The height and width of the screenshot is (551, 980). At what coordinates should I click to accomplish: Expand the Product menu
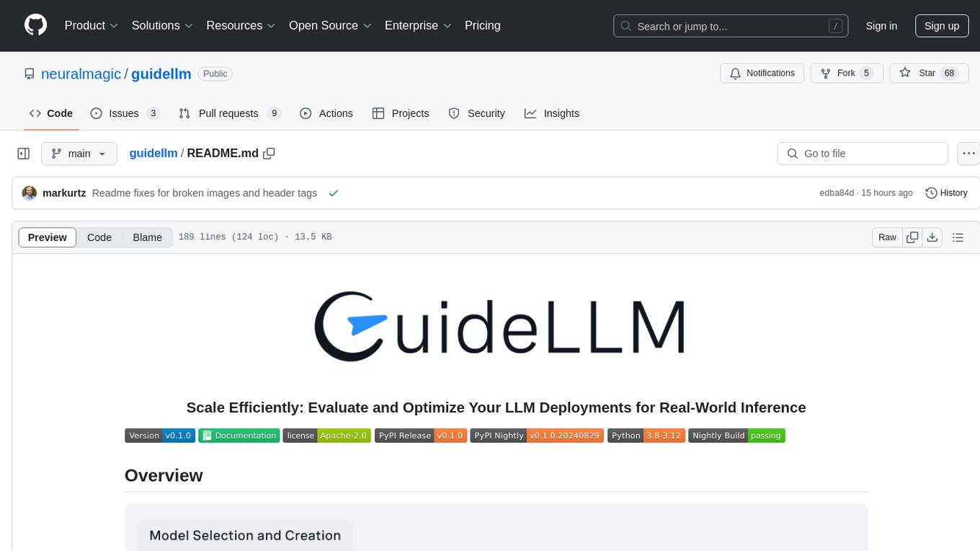tap(92, 25)
